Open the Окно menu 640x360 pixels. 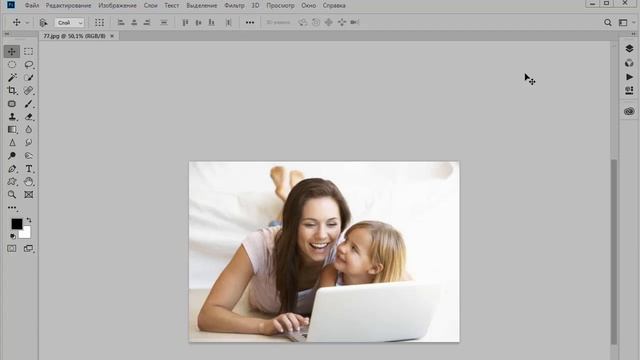point(309,5)
